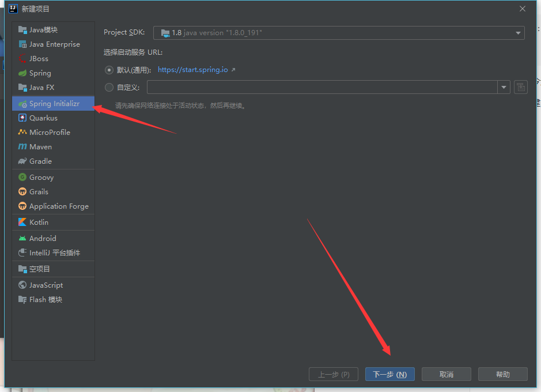This screenshot has height=392, width=541.
Task: Select the Java模块 folder icon
Action: click(22, 30)
